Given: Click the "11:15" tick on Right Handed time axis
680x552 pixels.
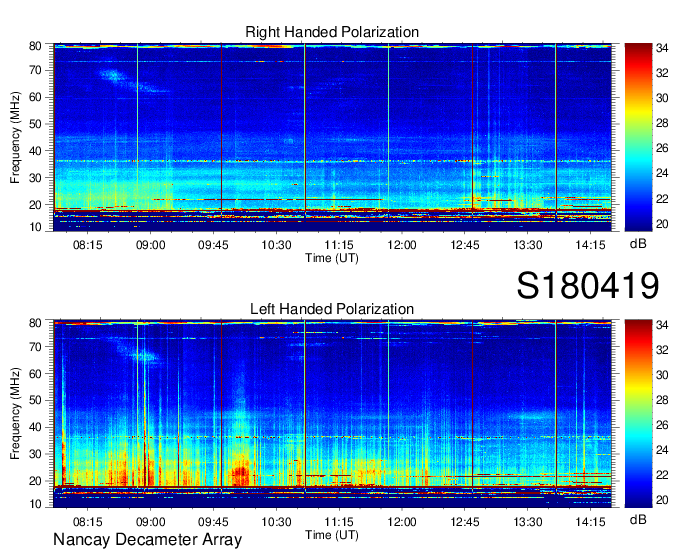Looking at the screenshot, I should [339, 245].
